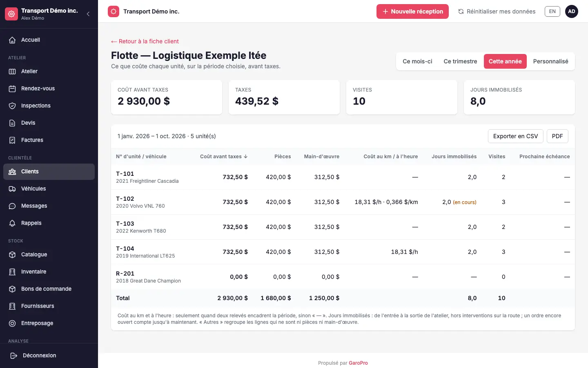Viewport: 588px width, 368px height.
Task: Select the Ce mois-ci period tab
Action: pyautogui.click(x=417, y=61)
